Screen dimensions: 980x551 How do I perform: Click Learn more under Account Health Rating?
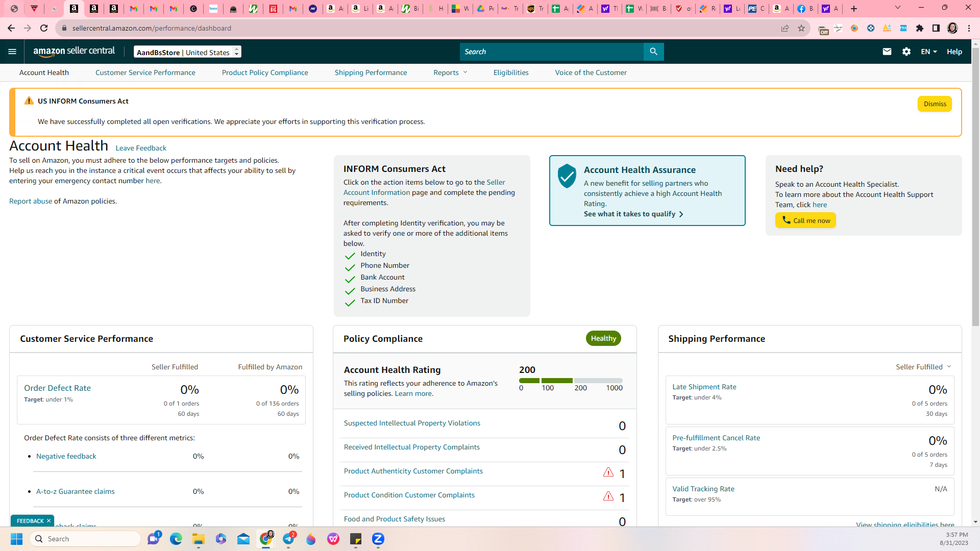click(413, 393)
